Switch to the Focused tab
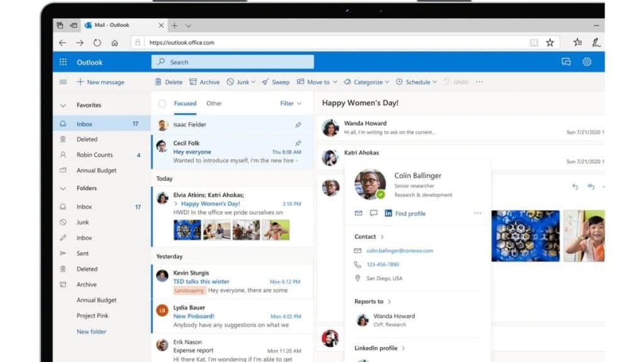Viewport: 644px width, 362px height. [x=186, y=104]
